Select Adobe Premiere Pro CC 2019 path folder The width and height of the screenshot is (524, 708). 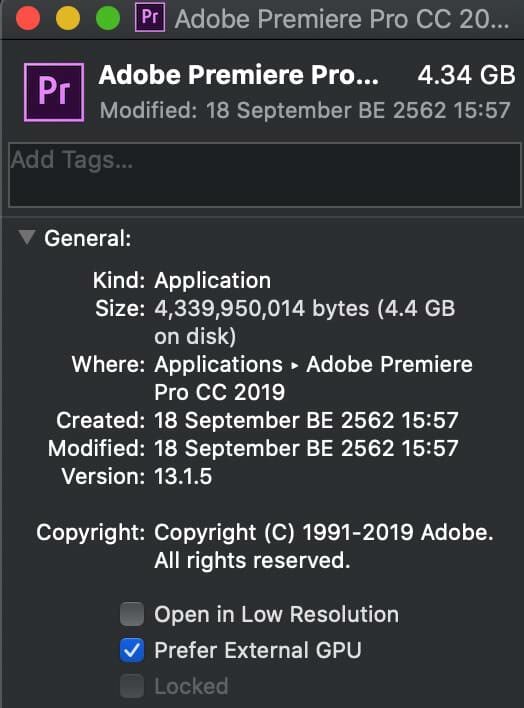coord(313,378)
